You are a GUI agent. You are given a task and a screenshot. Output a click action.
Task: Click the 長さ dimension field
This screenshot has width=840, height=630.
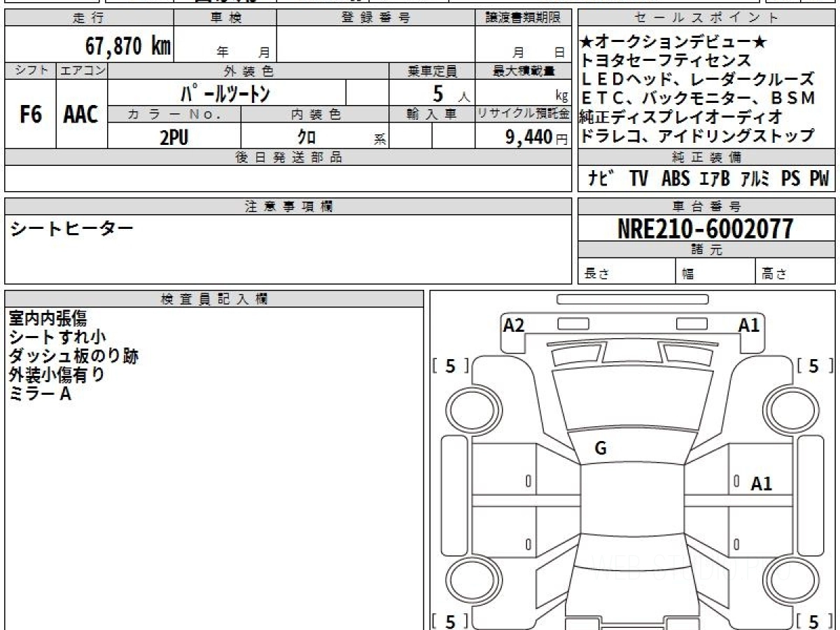626,272
